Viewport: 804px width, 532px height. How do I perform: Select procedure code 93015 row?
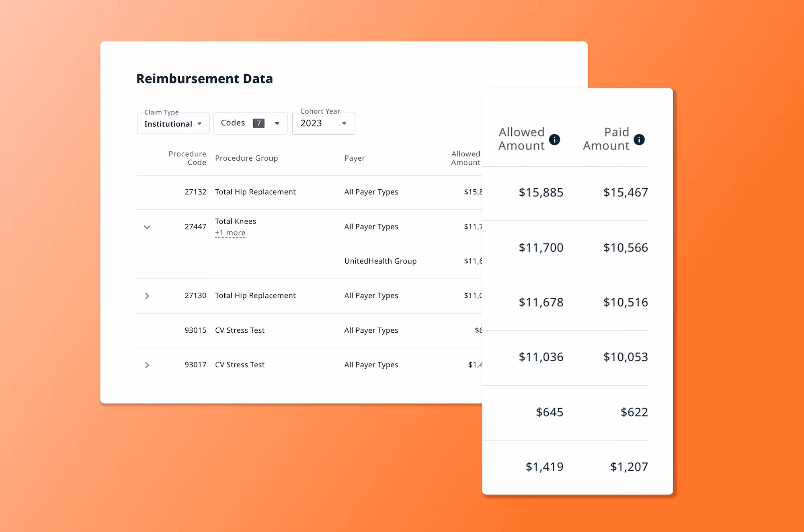click(x=195, y=330)
